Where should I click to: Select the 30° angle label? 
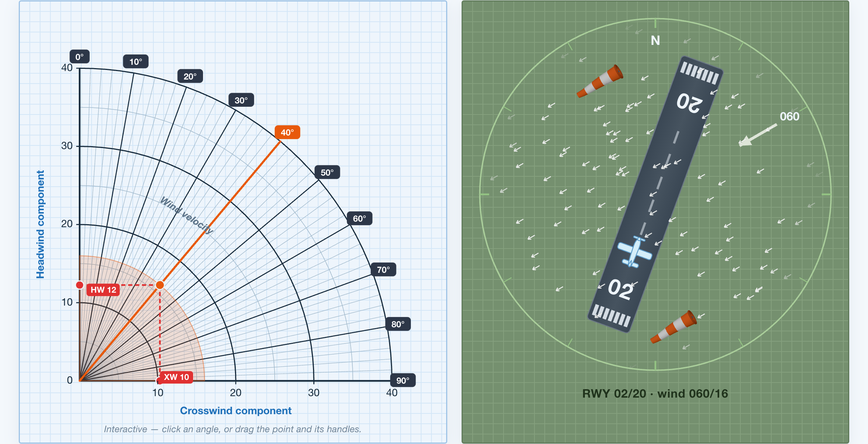[x=241, y=100]
